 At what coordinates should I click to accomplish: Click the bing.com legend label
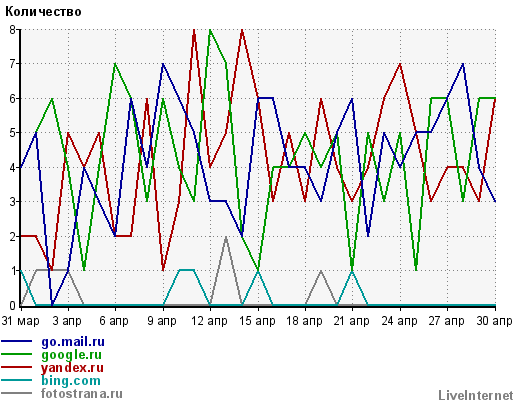pos(71,381)
